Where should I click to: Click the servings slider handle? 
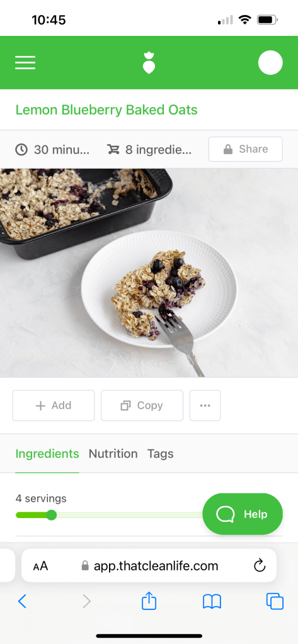click(x=52, y=515)
